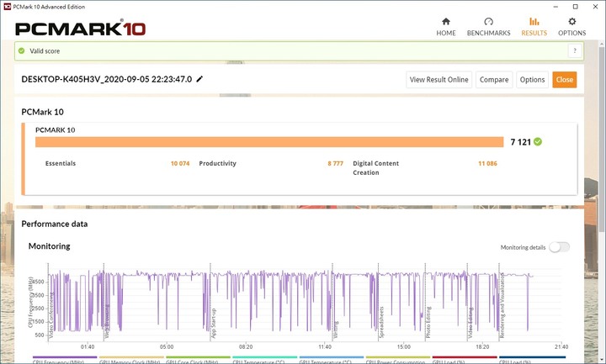This screenshot has width=606, height=364.
Task: Click the Essentials score 10 074
Action: click(x=180, y=163)
